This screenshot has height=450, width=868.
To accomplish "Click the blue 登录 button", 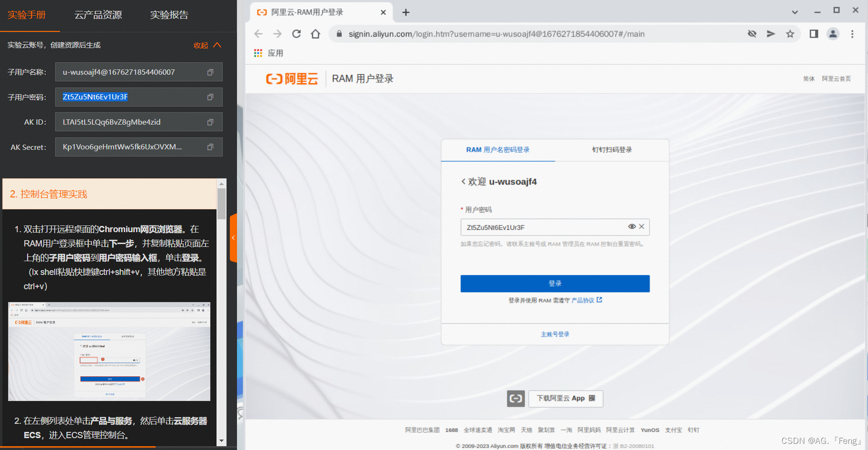I will [x=555, y=284].
